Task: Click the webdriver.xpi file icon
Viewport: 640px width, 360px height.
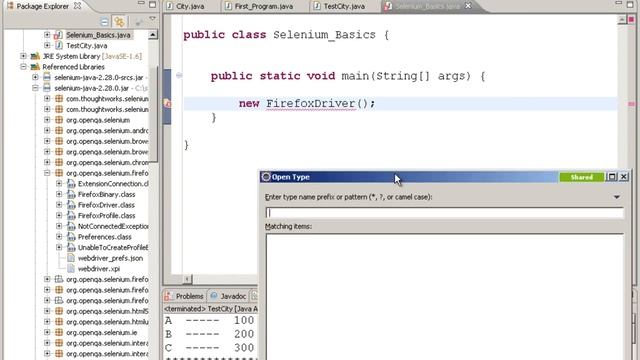Action: [x=71, y=269]
